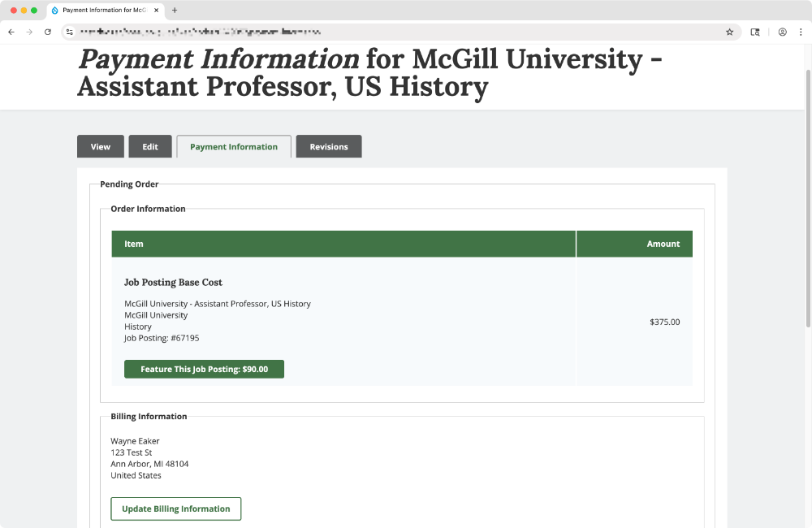Select the Payment Information page tab
The image size is (812, 528).
pyautogui.click(x=234, y=147)
